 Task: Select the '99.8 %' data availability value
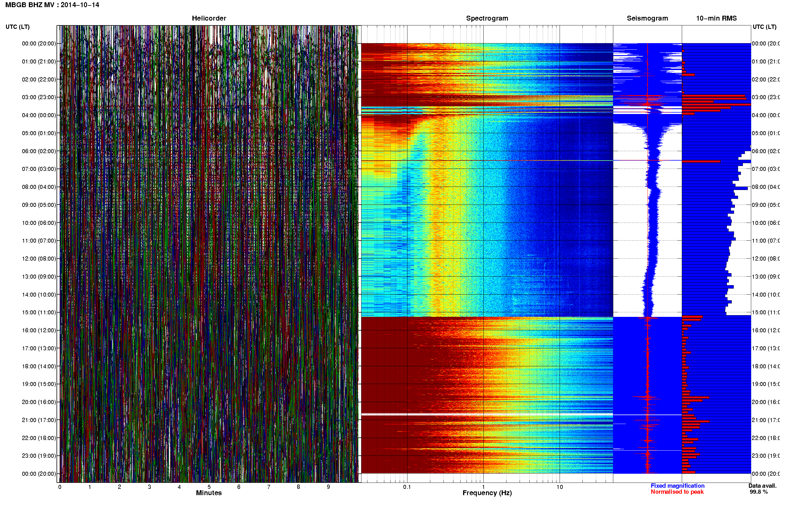[759, 492]
